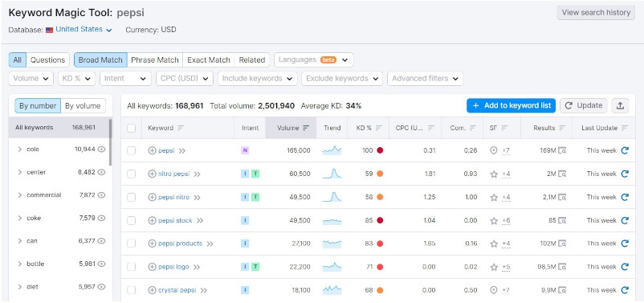
Task: Open the Intent filter dropdown
Action: pyautogui.click(x=125, y=79)
